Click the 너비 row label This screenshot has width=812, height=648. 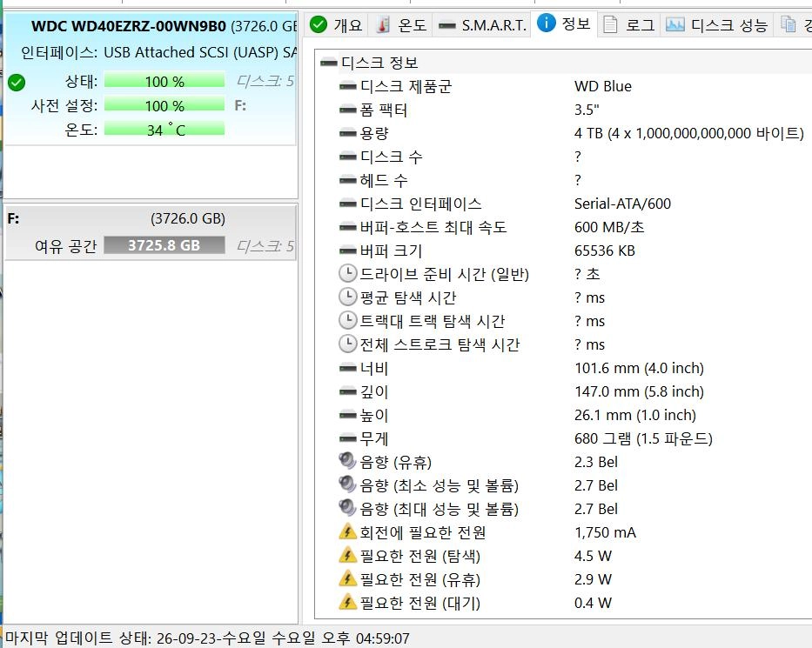tap(374, 369)
